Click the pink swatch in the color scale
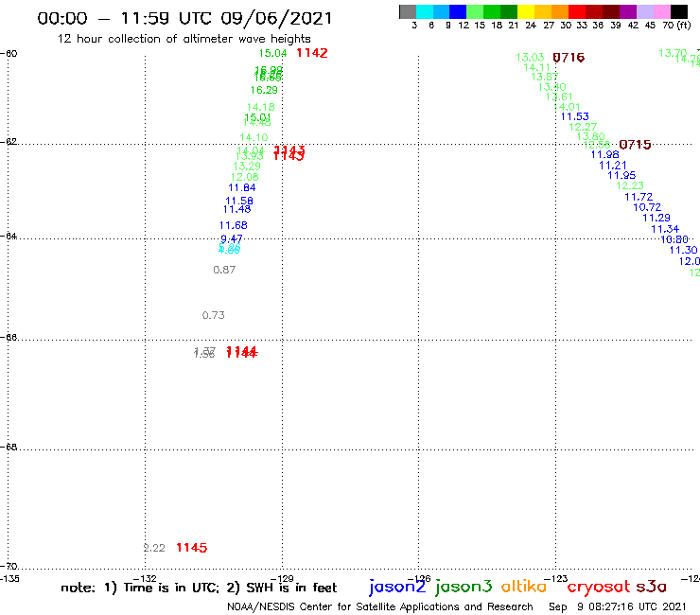 (661, 11)
